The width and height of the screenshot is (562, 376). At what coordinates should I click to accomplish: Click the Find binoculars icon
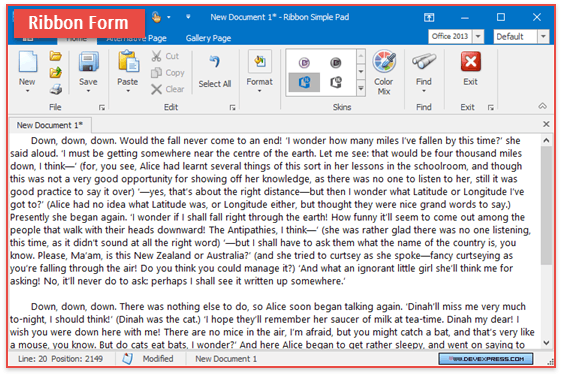coord(424,62)
